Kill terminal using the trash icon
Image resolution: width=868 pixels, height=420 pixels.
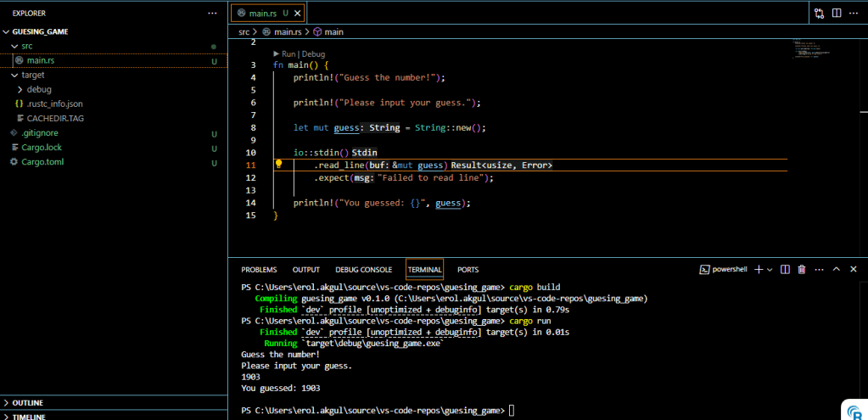point(802,269)
